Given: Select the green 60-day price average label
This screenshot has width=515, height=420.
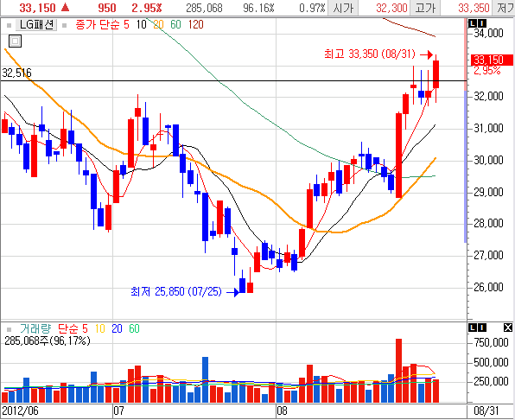Looking at the screenshot, I should click(x=175, y=24).
